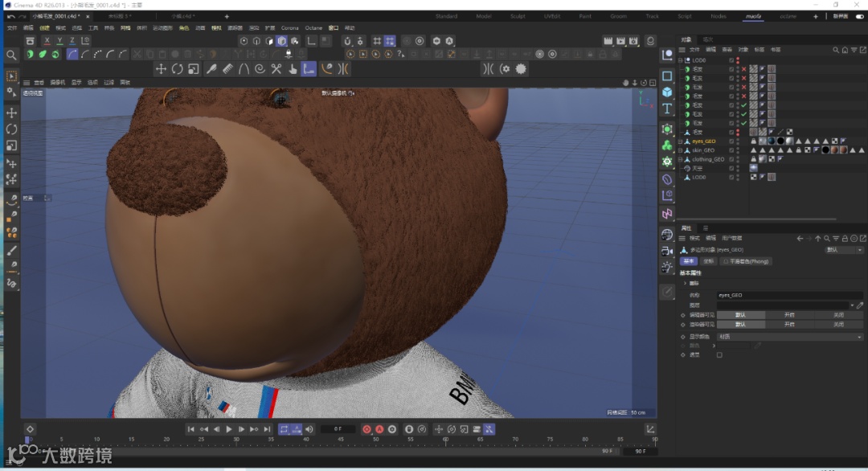The width and height of the screenshot is (868, 471).
Task: Click Attribute Manager lock icon
Action: click(845, 239)
